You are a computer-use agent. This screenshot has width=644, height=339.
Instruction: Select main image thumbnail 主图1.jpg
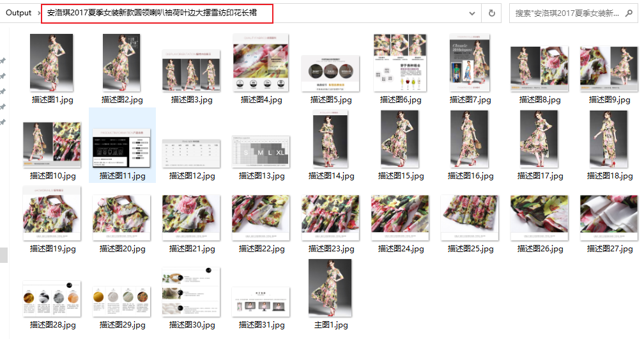click(x=330, y=288)
